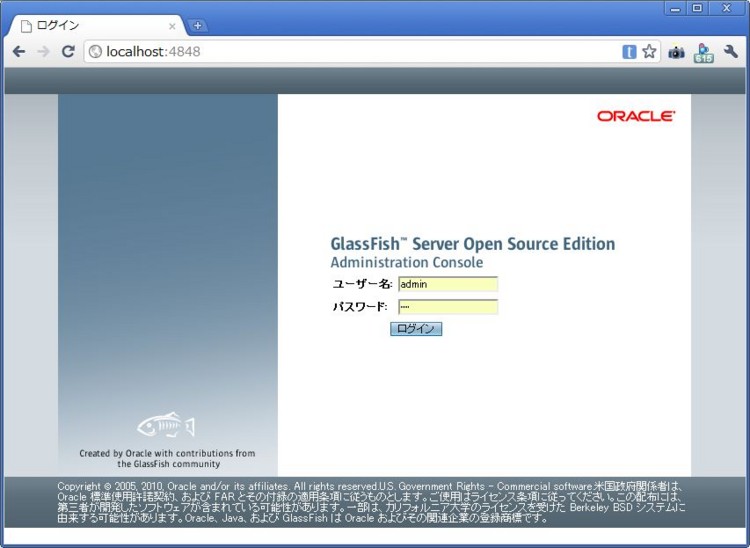Click the Copyright footer text
The width and height of the screenshot is (750, 548).
coord(371,502)
